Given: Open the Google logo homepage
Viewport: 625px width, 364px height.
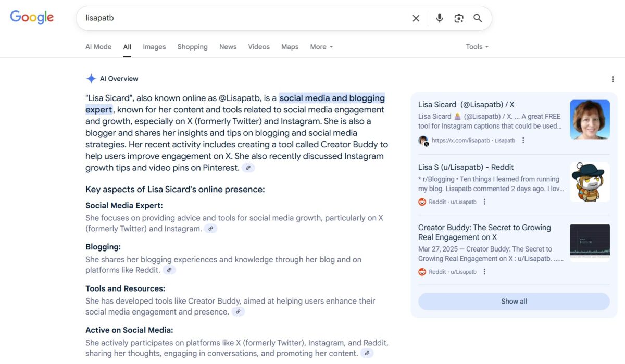Looking at the screenshot, I should point(32,17).
